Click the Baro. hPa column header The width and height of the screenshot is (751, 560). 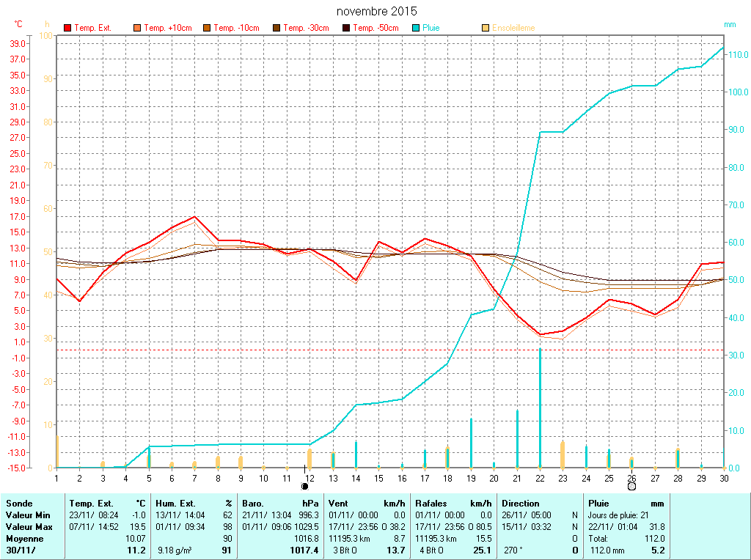(x=280, y=504)
